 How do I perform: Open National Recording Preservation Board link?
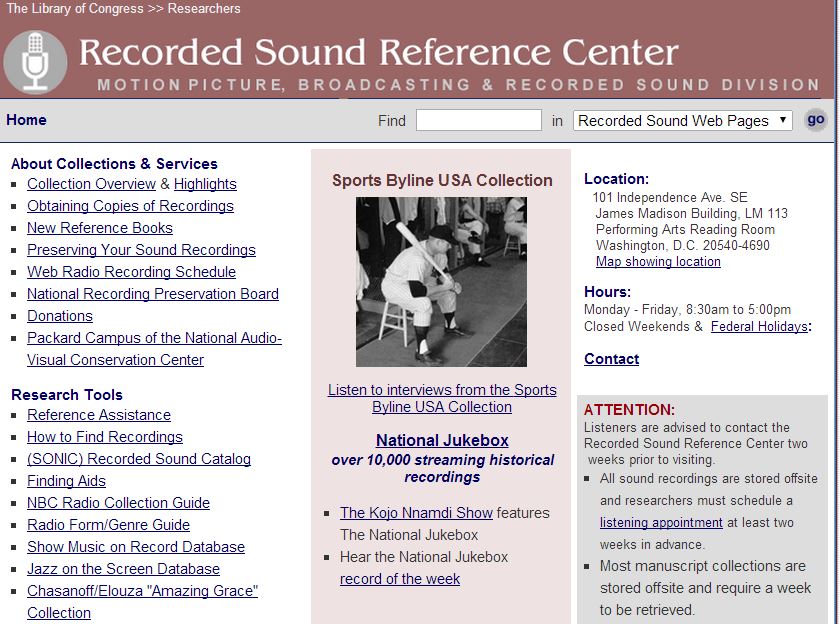[153, 294]
